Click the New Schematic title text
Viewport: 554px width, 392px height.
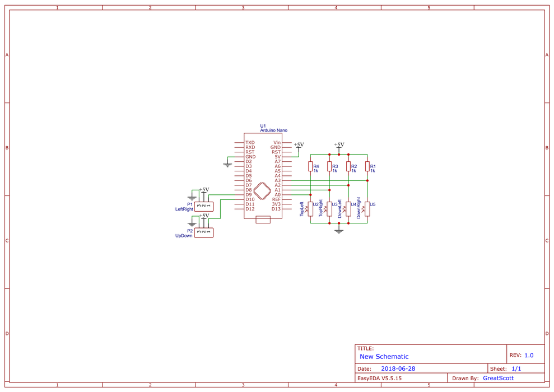(384, 356)
